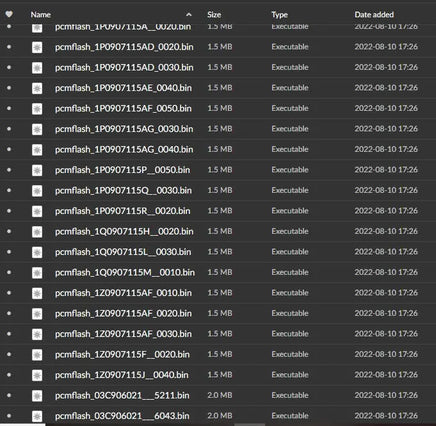Select file name pcmflash_1P0907115AF_0050.bin

(x=123, y=109)
